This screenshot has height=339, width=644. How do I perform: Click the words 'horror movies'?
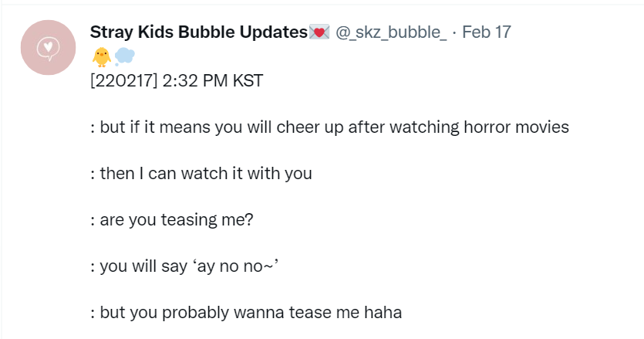pyautogui.click(x=516, y=127)
